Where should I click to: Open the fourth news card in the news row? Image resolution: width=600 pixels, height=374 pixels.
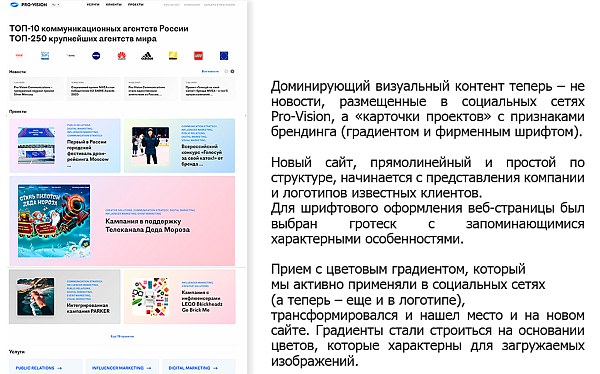point(208,89)
